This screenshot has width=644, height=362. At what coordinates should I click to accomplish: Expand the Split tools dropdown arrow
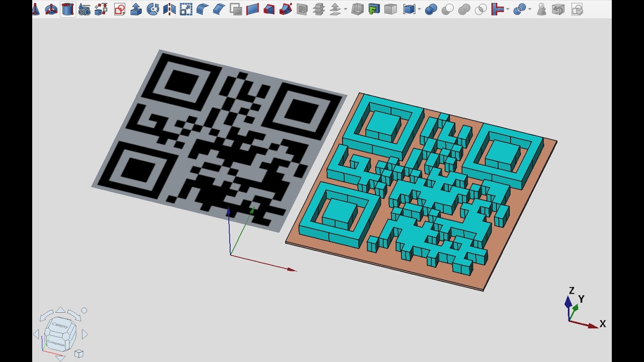pos(530,9)
